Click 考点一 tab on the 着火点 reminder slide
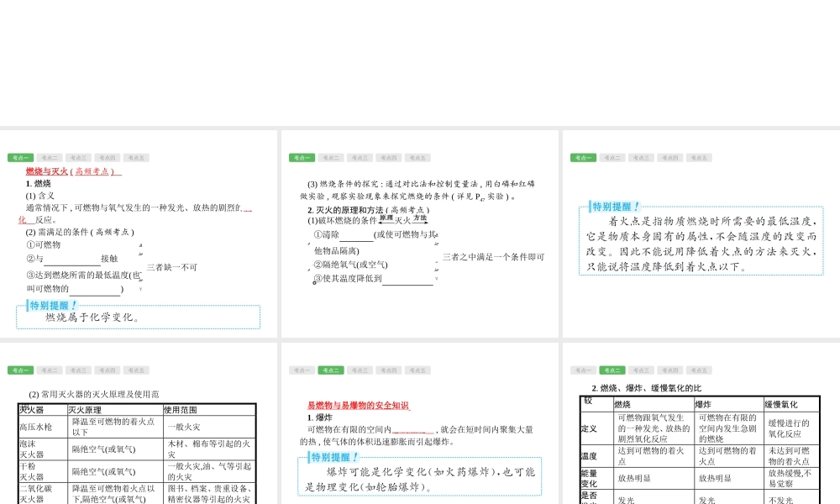Viewport: 840px width, 504px height. click(584, 157)
